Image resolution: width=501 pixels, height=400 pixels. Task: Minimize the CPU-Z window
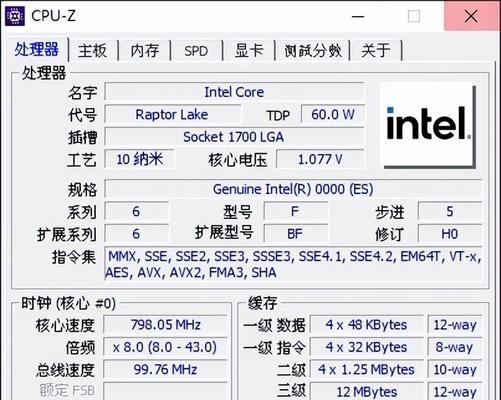pos(358,16)
